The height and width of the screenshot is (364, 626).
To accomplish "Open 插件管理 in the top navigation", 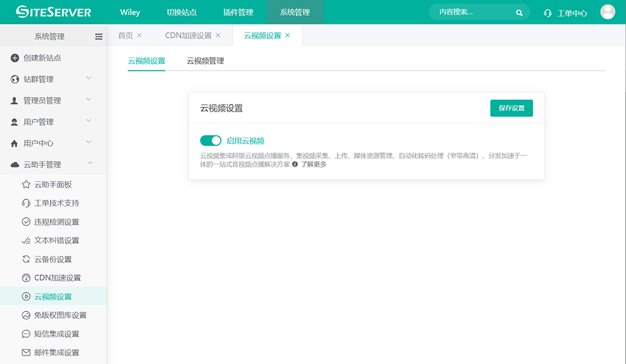I will [x=238, y=12].
